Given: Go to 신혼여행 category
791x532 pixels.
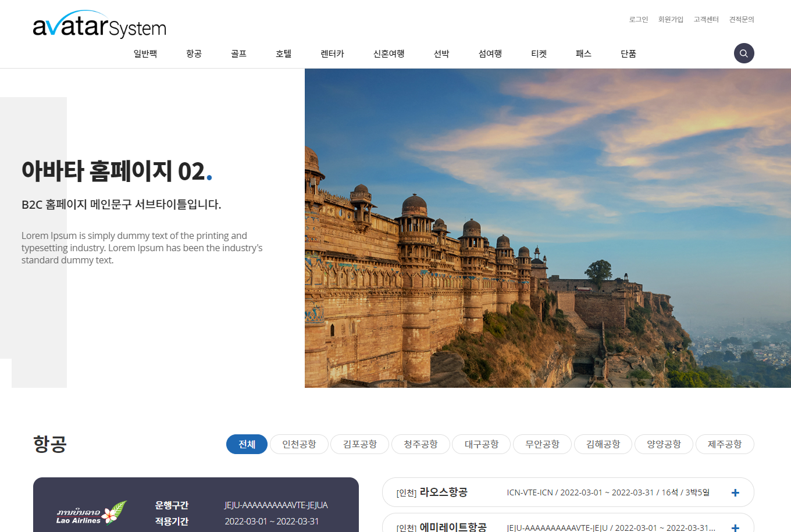Looking at the screenshot, I should pyautogui.click(x=389, y=53).
